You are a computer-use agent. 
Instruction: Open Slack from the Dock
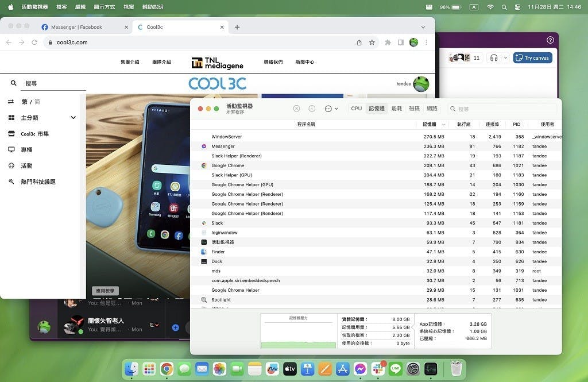click(x=378, y=369)
